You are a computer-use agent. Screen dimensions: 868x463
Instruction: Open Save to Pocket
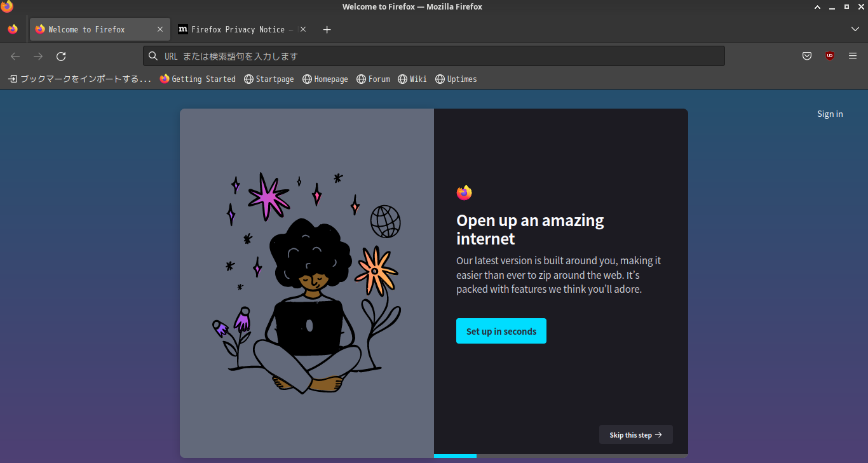tap(807, 56)
